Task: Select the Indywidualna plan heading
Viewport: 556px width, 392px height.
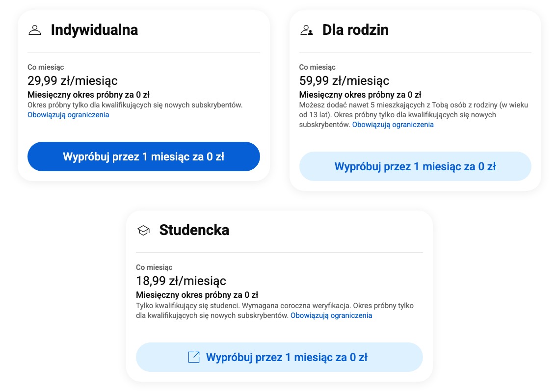Action: tap(94, 30)
